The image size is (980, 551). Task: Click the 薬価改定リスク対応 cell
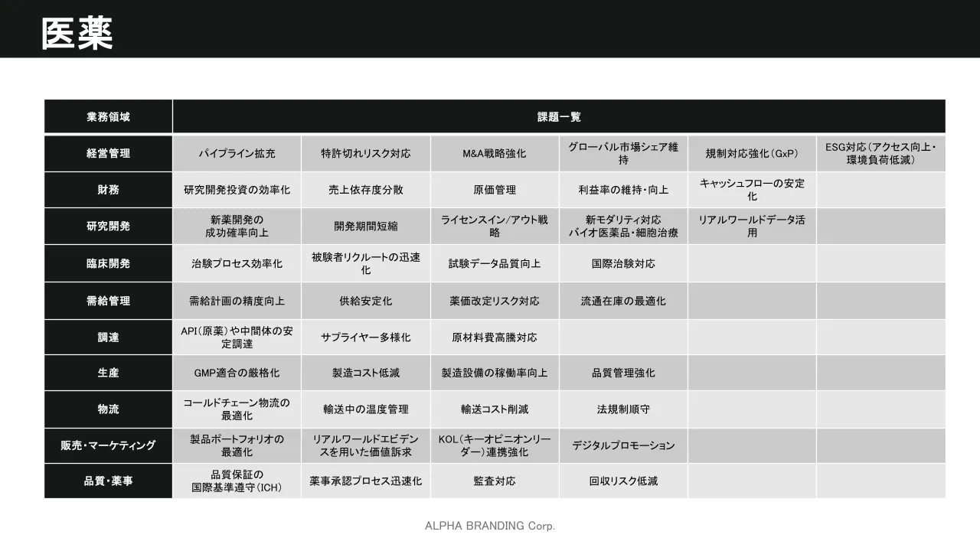pyautogui.click(x=495, y=301)
